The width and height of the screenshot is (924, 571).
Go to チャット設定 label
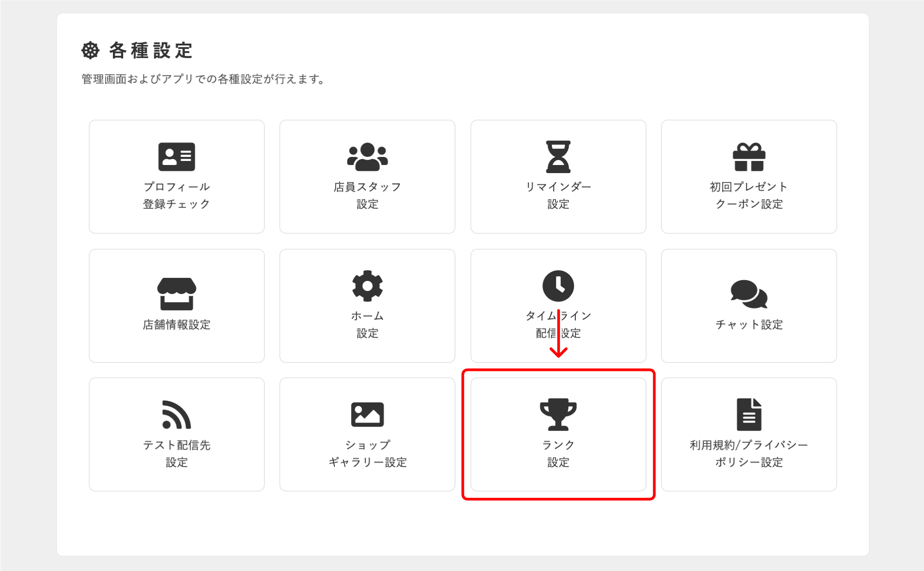749,325
